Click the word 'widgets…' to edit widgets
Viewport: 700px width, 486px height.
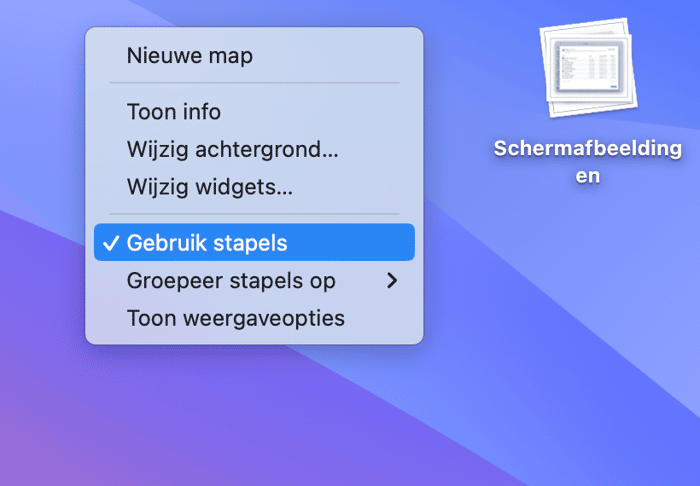click(x=244, y=187)
